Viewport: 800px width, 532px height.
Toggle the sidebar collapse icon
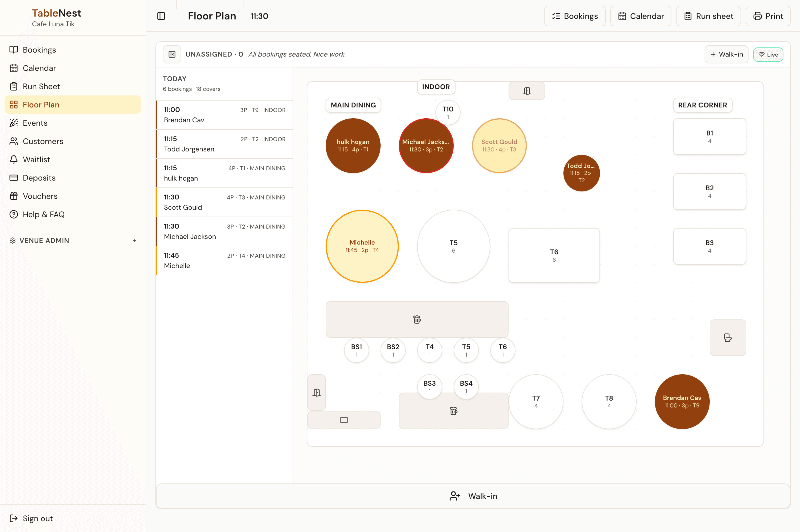click(x=161, y=16)
